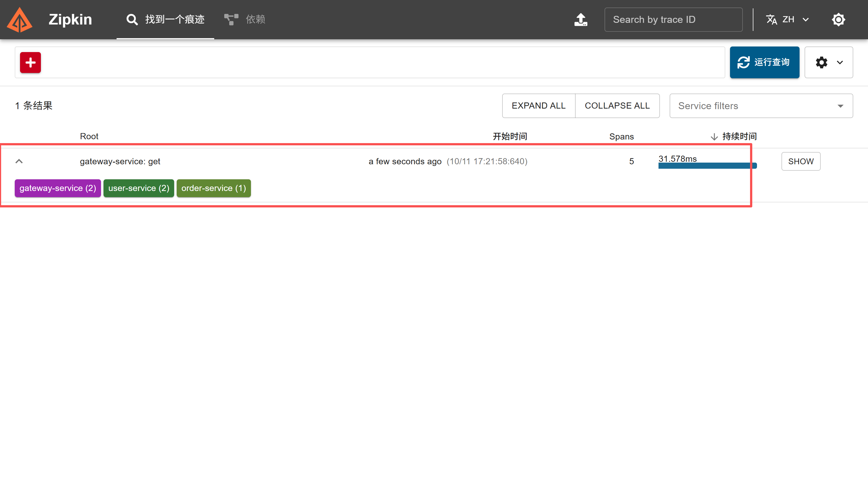The image size is (868, 485).
Task: Click the Zipkin logo icon
Action: [x=19, y=19]
